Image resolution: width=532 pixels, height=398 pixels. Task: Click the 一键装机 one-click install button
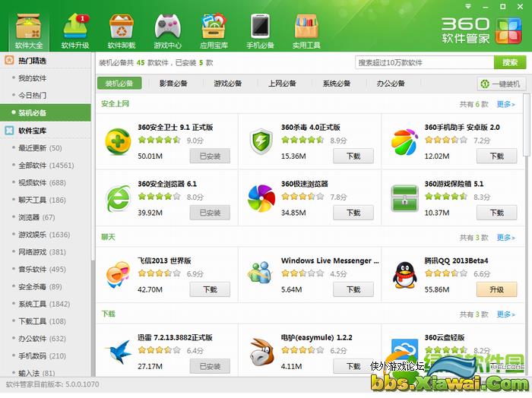[x=502, y=84]
